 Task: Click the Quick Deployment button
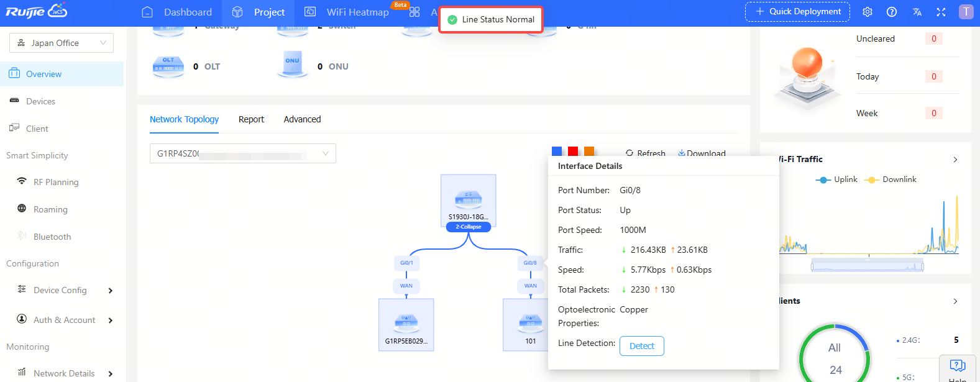pyautogui.click(x=797, y=12)
